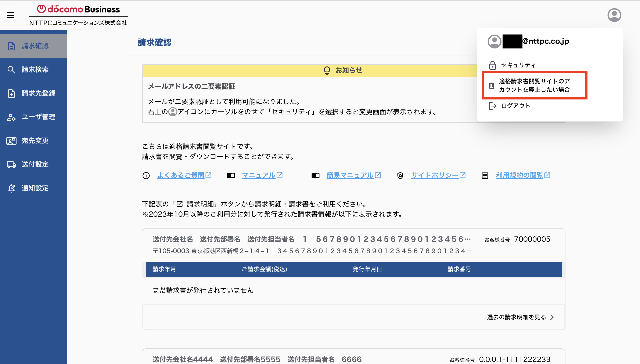The width and height of the screenshot is (640, 364).
Task: Click the padlock icon beside セキュリティ
Action: (492, 65)
